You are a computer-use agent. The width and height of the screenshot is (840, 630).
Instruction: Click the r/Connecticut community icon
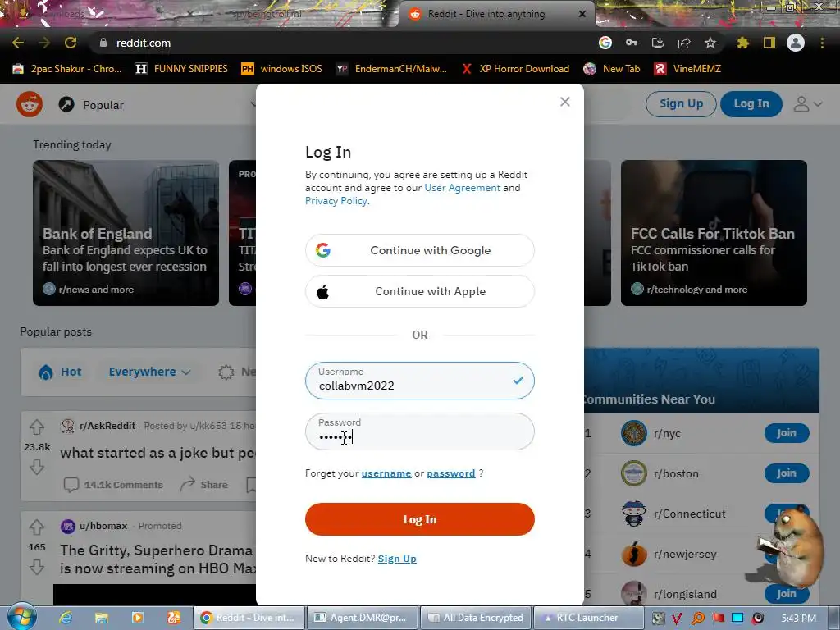[634, 514]
